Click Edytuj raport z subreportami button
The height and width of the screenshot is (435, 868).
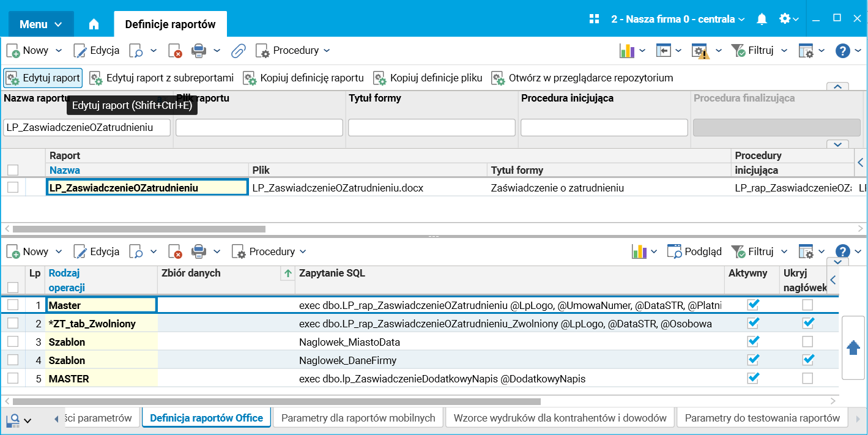[x=162, y=78]
